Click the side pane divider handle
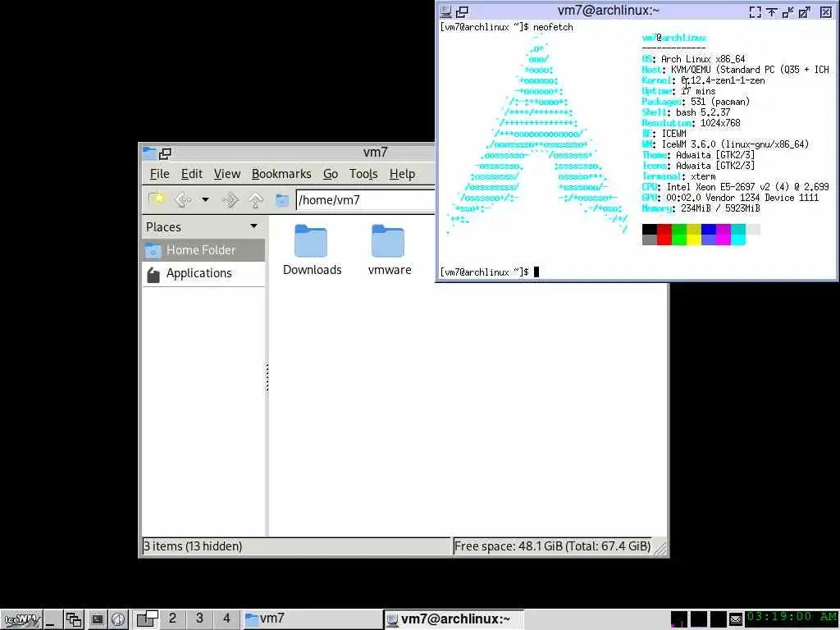This screenshot has height=630, width=840. tap(267, 377)
